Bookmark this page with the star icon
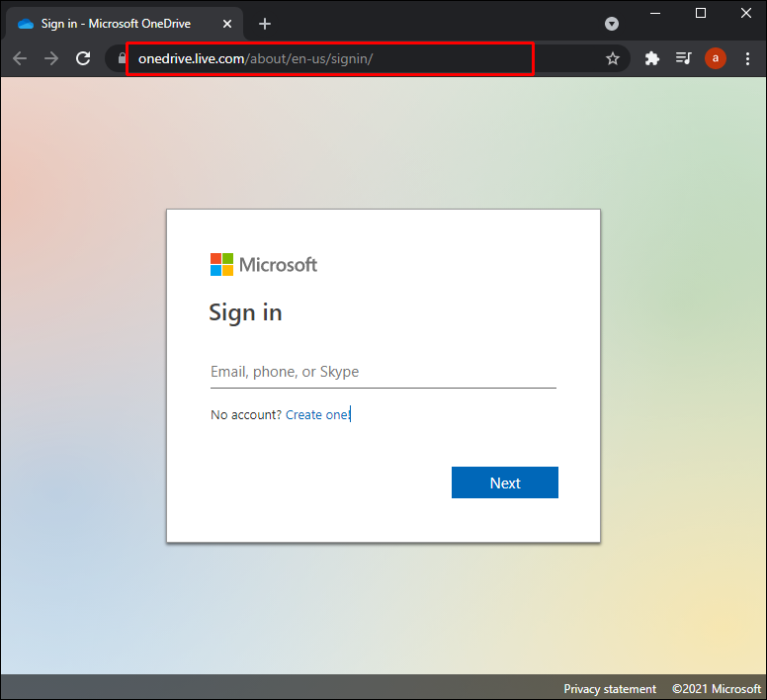Screen dimensions: 767x700 (613, 58)
